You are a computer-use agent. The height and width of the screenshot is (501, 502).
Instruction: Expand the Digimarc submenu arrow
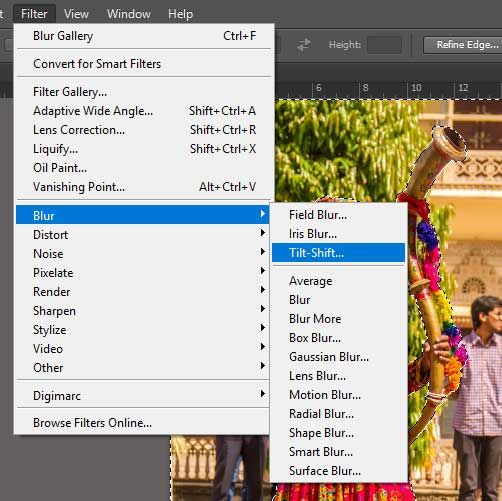[x=263, y=394]
